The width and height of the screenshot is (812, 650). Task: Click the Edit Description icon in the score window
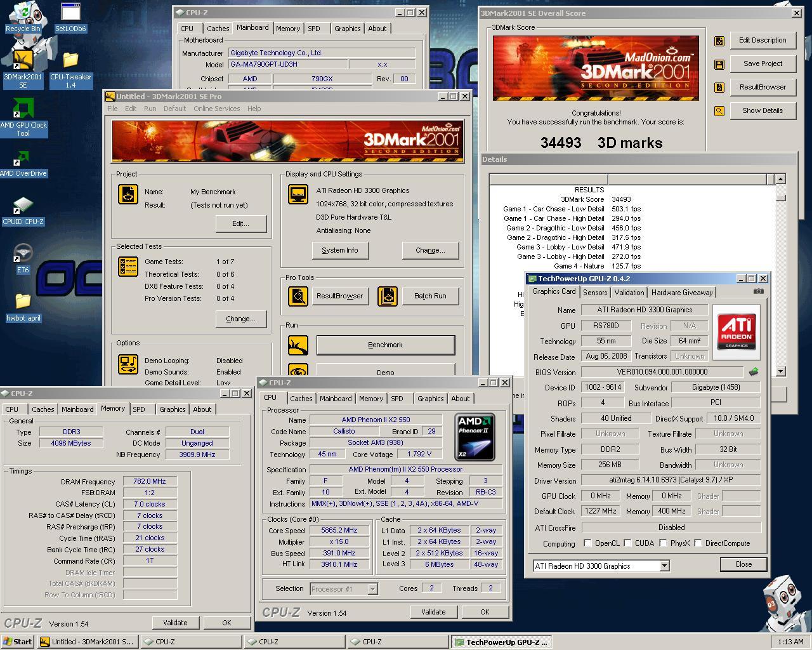coord(719,41)
